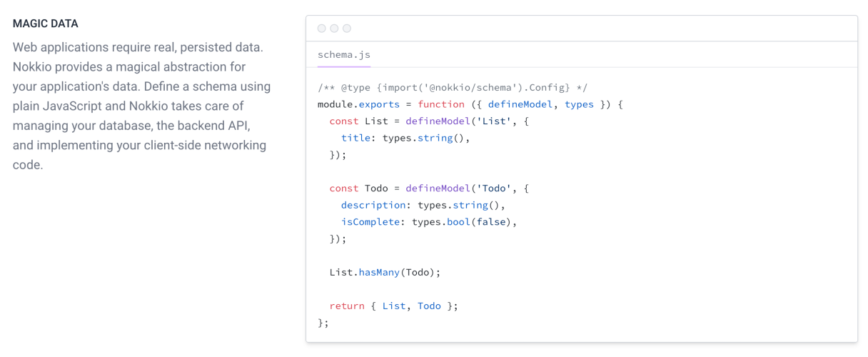Click the 'function' keyword
The width and height of the screenshot is (868, 357).
(x=441, y=104)
